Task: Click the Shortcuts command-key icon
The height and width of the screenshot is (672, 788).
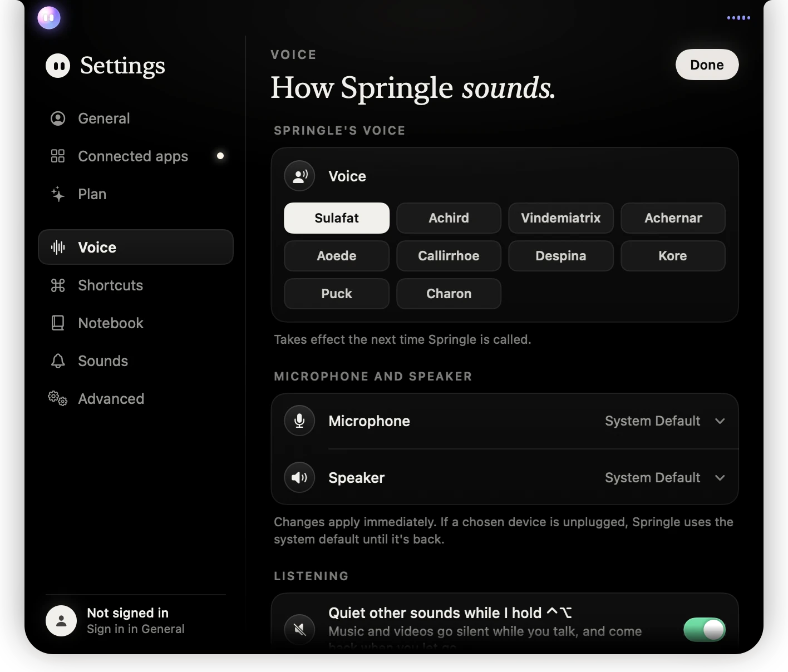Action: [x=58, y=285]
